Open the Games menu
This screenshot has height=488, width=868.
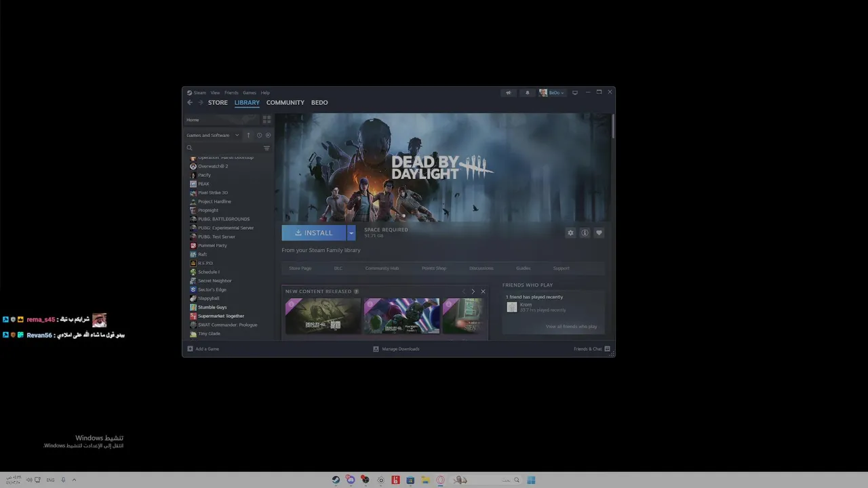(x=250, y=93)
